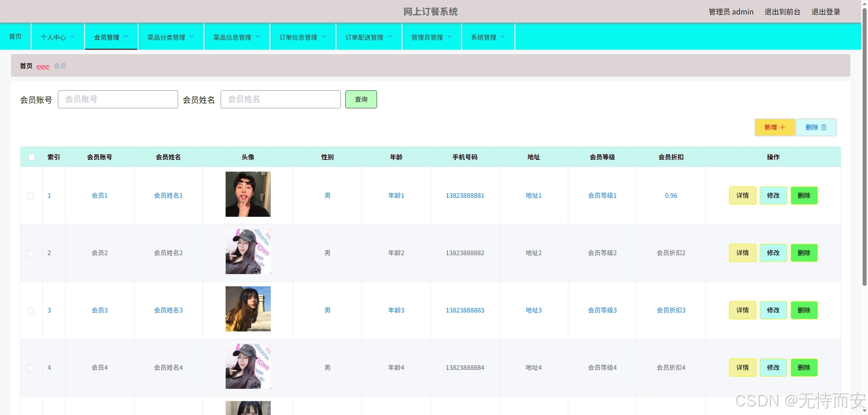
Task: Click 修改 for member 会员3
Action: tap(774, 310)
